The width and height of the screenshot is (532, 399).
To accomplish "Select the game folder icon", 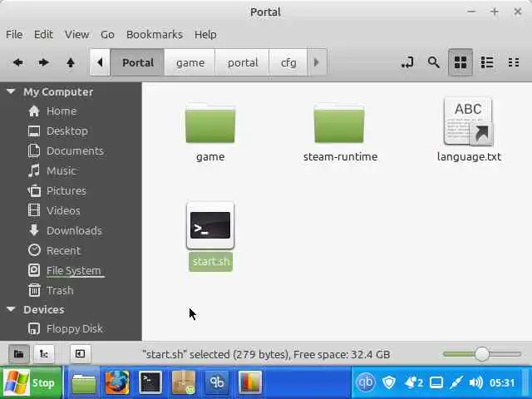I will pos(210,123).
